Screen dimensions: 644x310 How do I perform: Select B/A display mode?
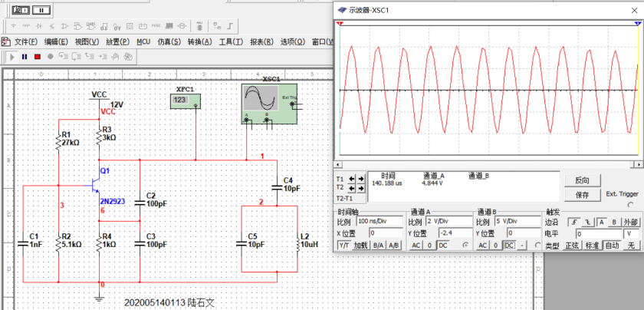379,246
